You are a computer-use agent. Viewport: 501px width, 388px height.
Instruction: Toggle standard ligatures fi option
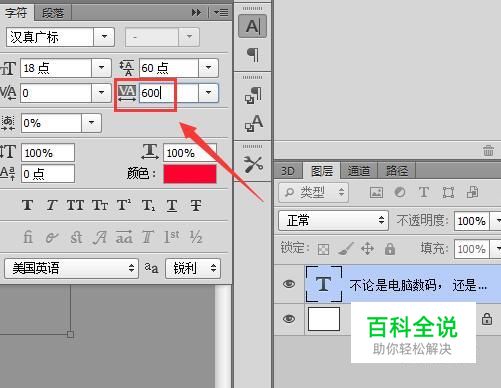pos(28,237)
